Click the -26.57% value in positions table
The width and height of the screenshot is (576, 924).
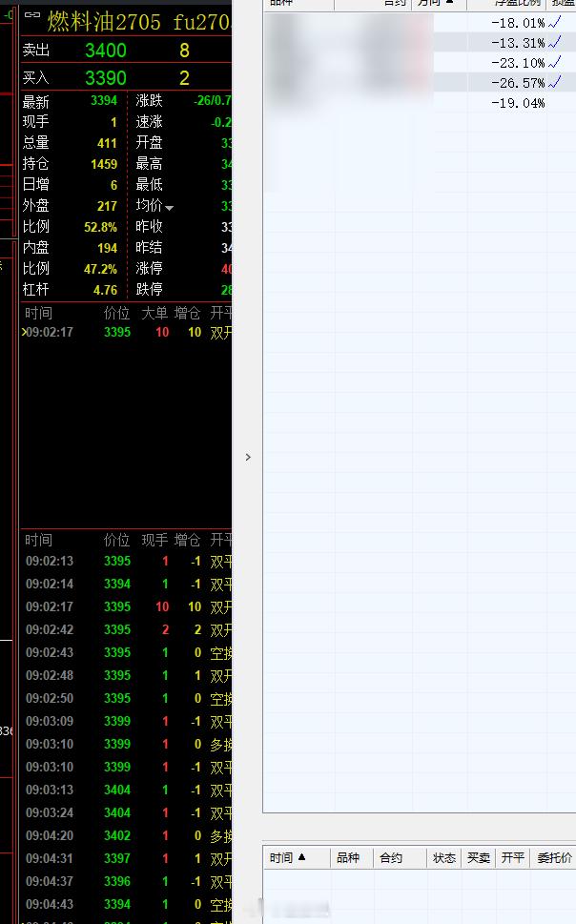(518, 83)
